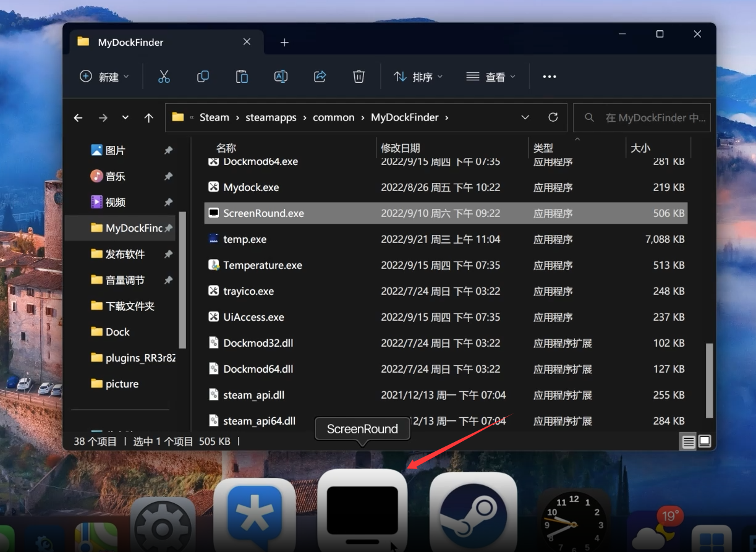Unpin 图片 using its pin icon

tap(168, 150)
